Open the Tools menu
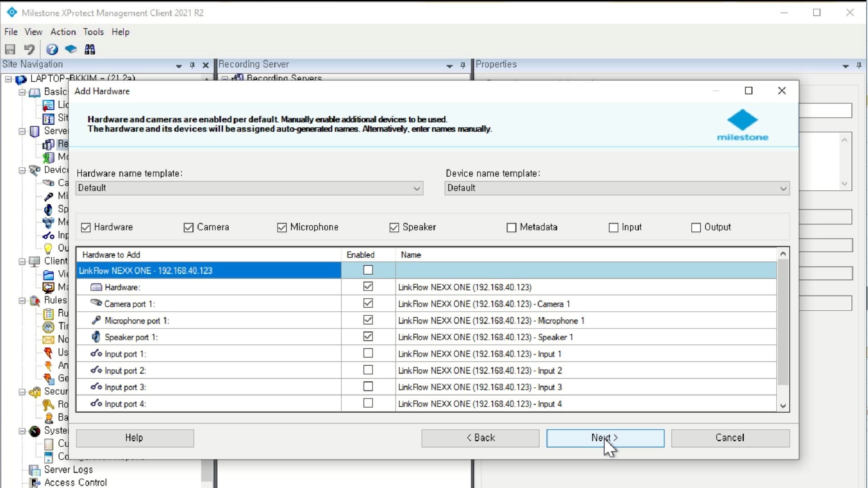 [93, 32]
